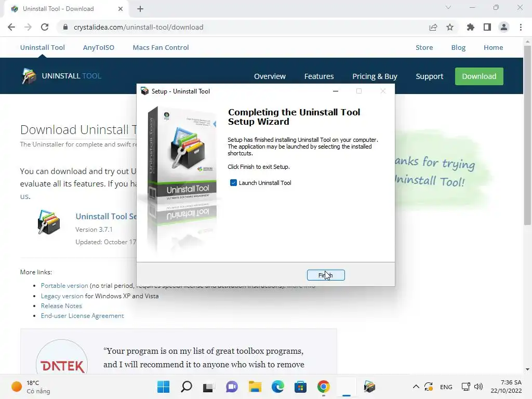532x399 pixels.
Task: Click the volume speaker icon
Action: point(478,387)
